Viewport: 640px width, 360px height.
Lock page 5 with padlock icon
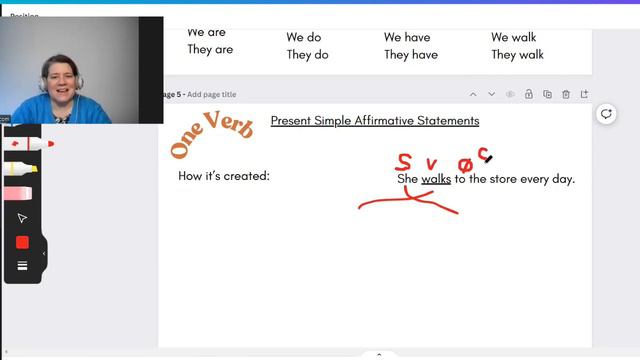coord(529,94)
